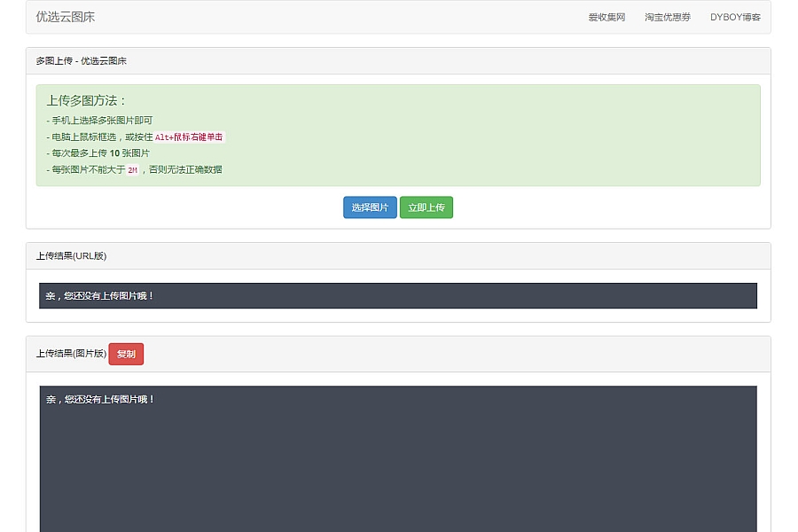Image resolution: width=798 pixels, height=532 pixels.
Task: Click the red 复制 button
Action: [126, 355]
